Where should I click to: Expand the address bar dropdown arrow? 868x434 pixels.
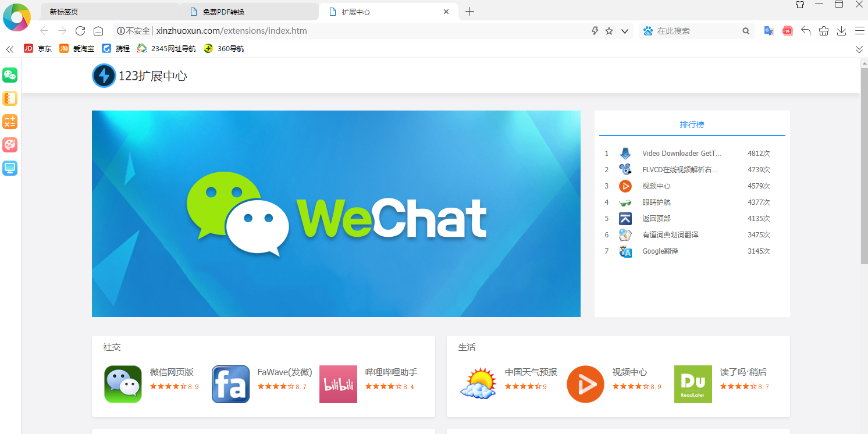click(625, 31)
